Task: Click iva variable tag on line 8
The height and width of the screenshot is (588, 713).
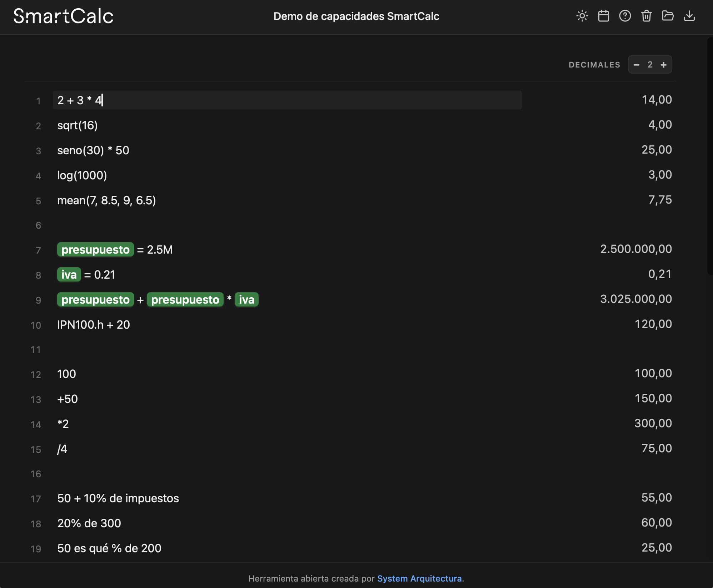Action: click(x=69, y=274)
